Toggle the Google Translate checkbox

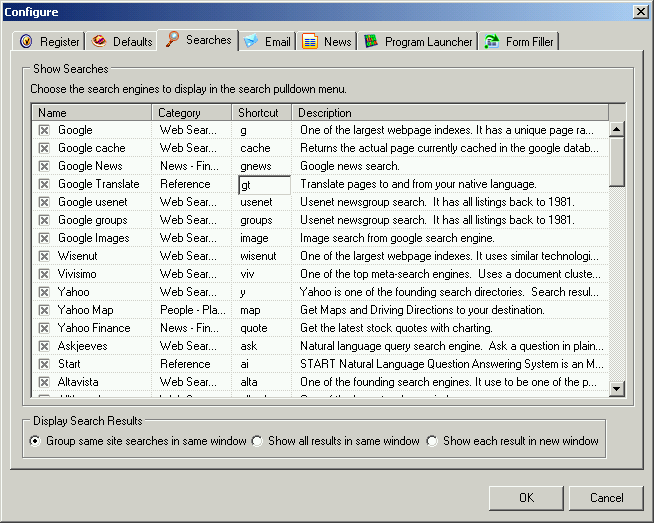(44, 184)
